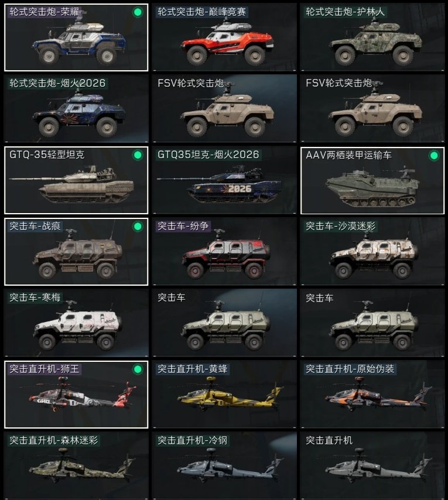Click green equipped dot on 突击车-战痕

[x=138, y=227]
